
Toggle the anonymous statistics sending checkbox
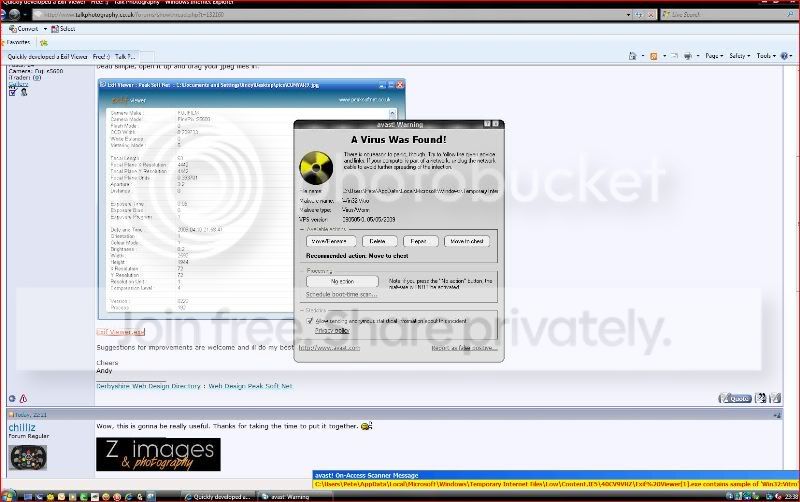click(x=308, y=321)
